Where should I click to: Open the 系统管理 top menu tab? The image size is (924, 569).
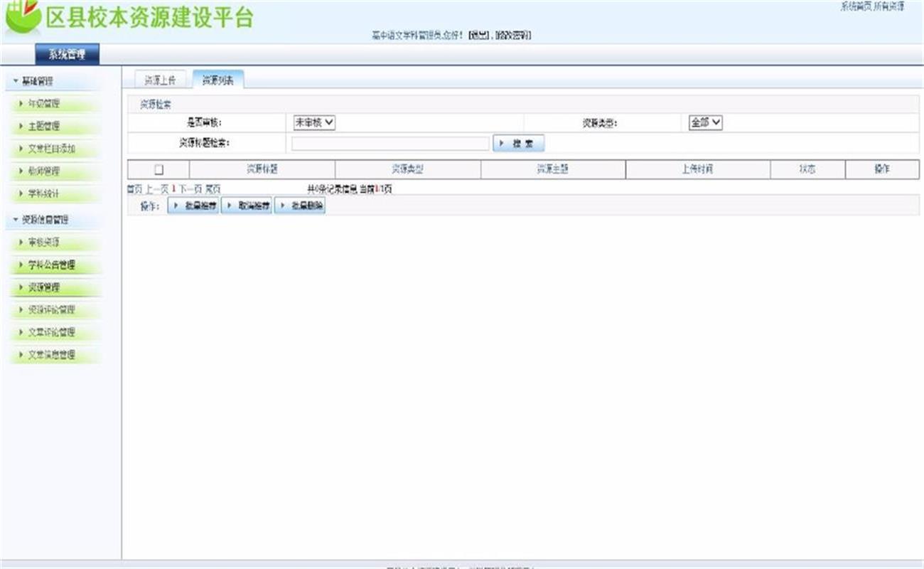click(x=67, y=54)
